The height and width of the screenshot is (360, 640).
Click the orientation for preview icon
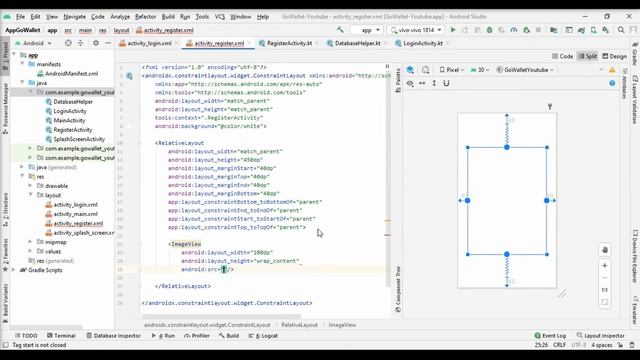(x=426, y=70)
